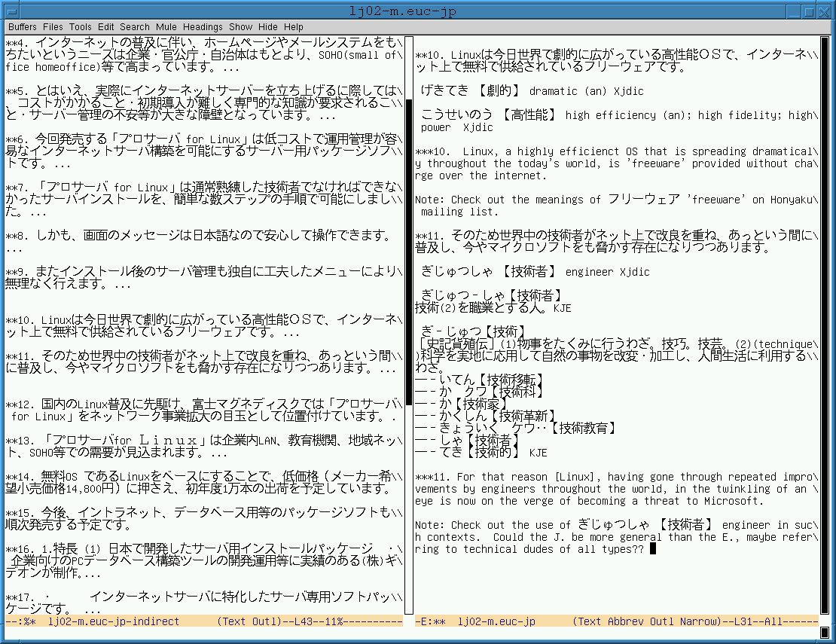Open the Tools menu
This screenshot has width=836, height=644.
pyautogui.click(x=81, y=26)
